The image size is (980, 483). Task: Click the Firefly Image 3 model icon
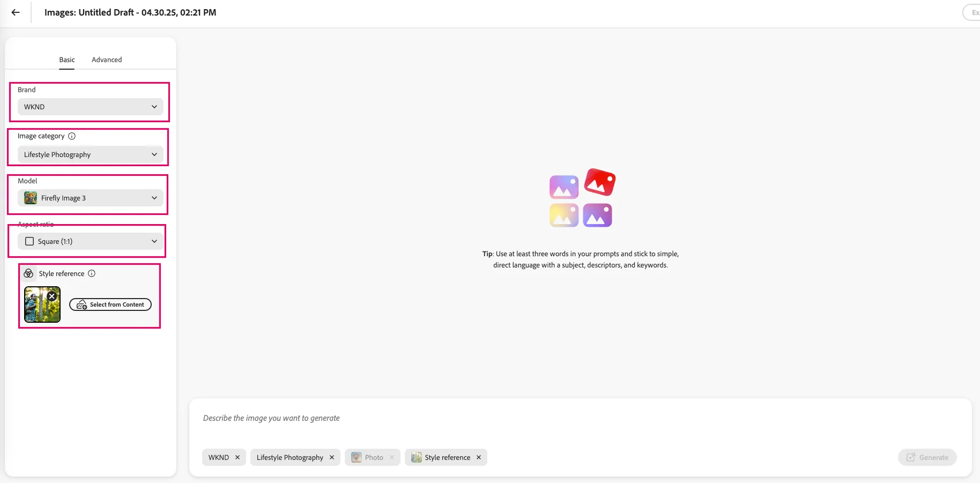(31, 198)
